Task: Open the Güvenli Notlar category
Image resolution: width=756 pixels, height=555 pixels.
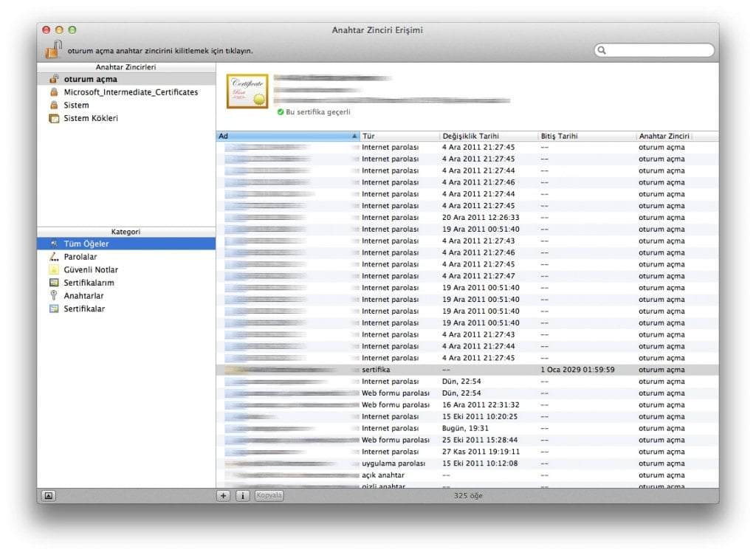Action: tap(90, 270)
